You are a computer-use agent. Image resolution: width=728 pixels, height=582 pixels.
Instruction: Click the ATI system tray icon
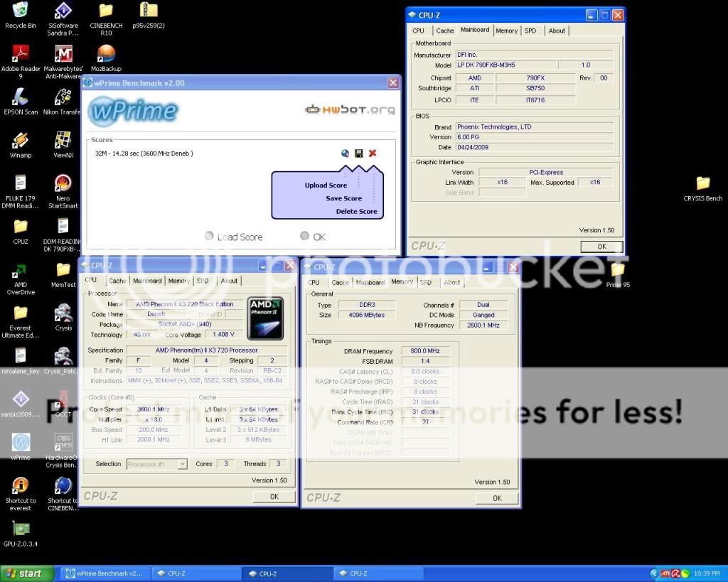click(x=665, y=573)
